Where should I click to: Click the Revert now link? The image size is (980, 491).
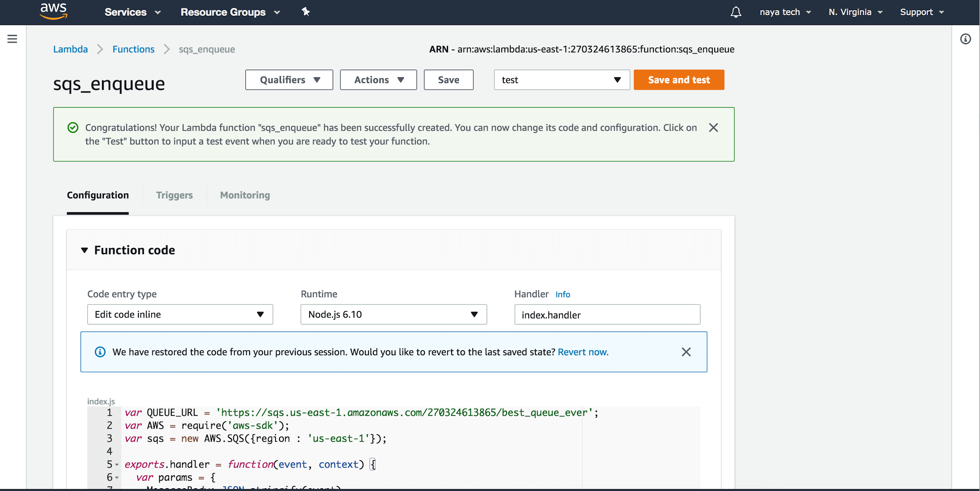pos(583,352)
